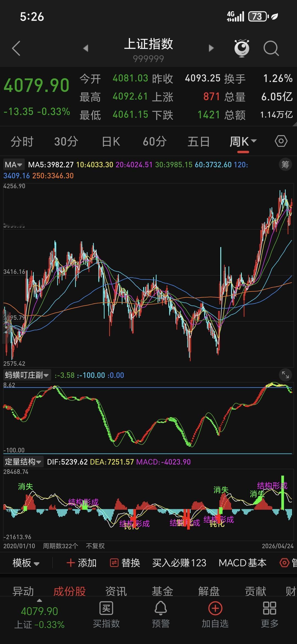Screen dimensions: 297x644
Task: Open the 成份股 constituents tab
Action: pos(70,591)
